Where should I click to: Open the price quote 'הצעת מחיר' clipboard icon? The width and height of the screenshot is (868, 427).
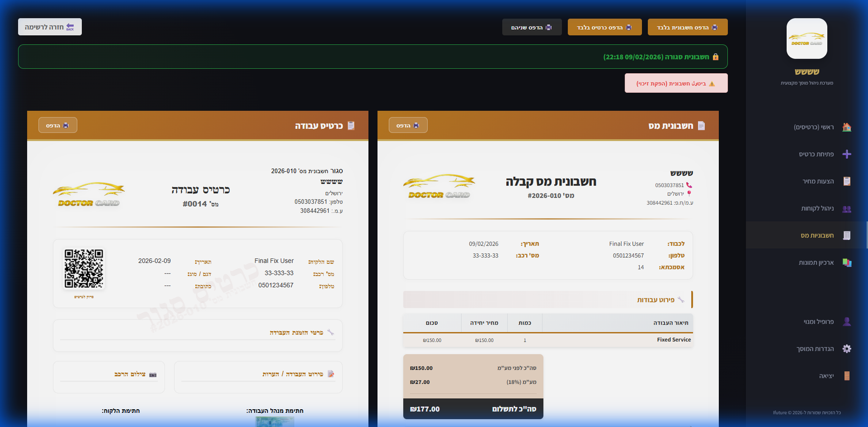(x=846, y=181)
